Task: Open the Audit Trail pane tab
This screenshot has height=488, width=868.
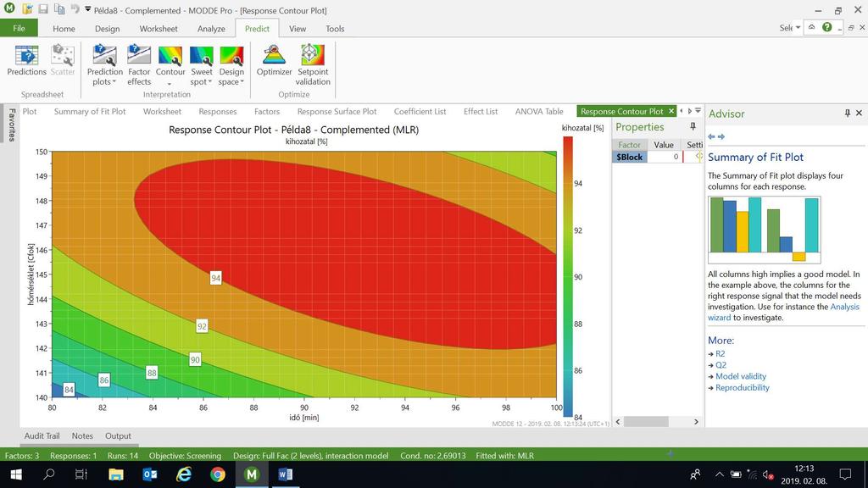Action: [42, 436]
